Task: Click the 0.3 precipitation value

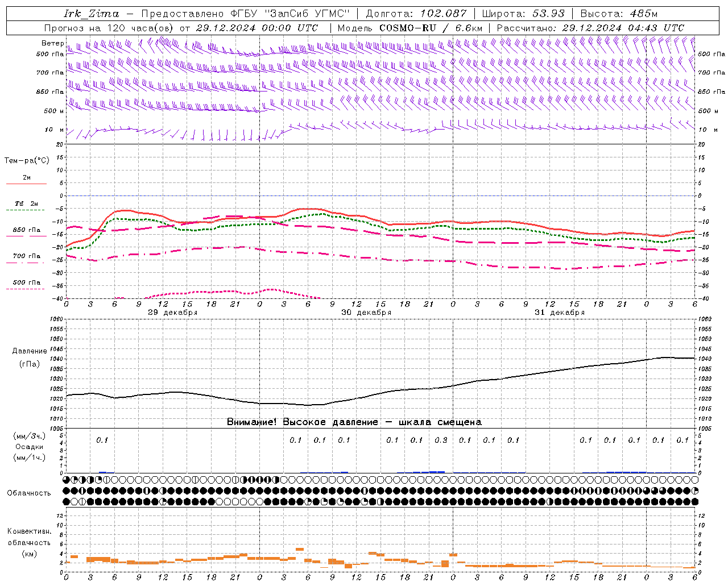Action: click(x=441, y=440)
